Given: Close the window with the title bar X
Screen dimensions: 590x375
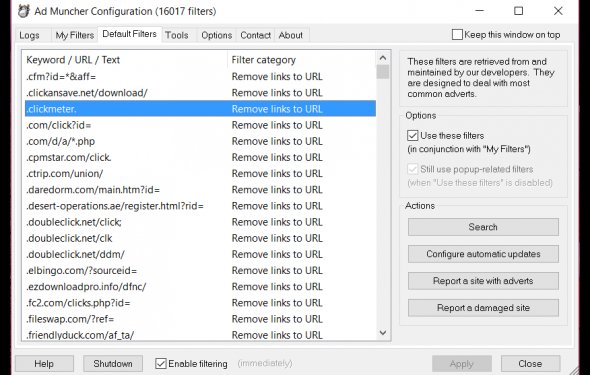Looking at the screenshot, I should point(558,11).
